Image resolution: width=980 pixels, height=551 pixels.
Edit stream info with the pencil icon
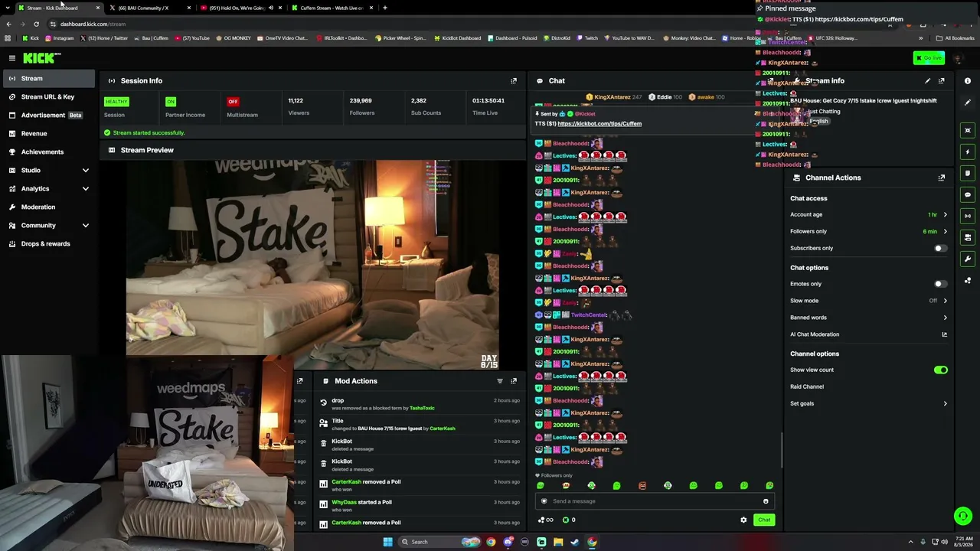click(x=928, y=80)
